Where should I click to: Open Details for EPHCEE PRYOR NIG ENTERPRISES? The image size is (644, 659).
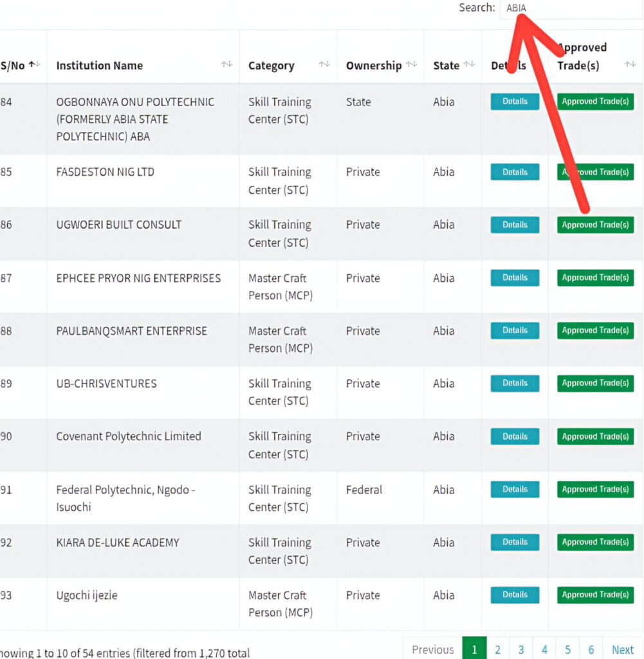515,278
